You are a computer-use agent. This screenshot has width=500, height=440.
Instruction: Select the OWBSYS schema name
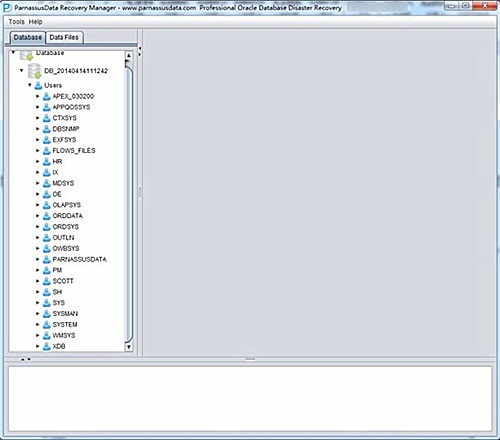(x=66, y=249)
